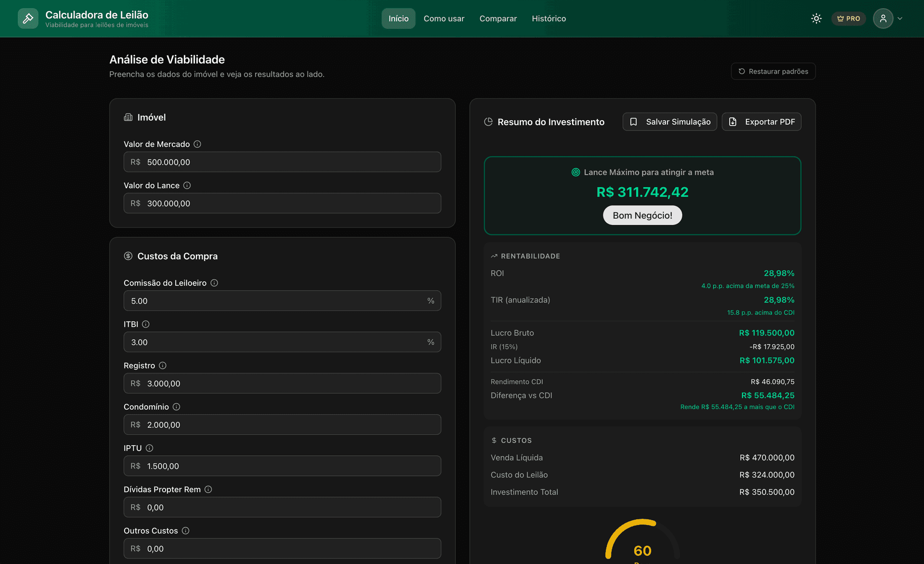
Task: Click inside the Valor do Lance input field
Action: tap(282, 203)
